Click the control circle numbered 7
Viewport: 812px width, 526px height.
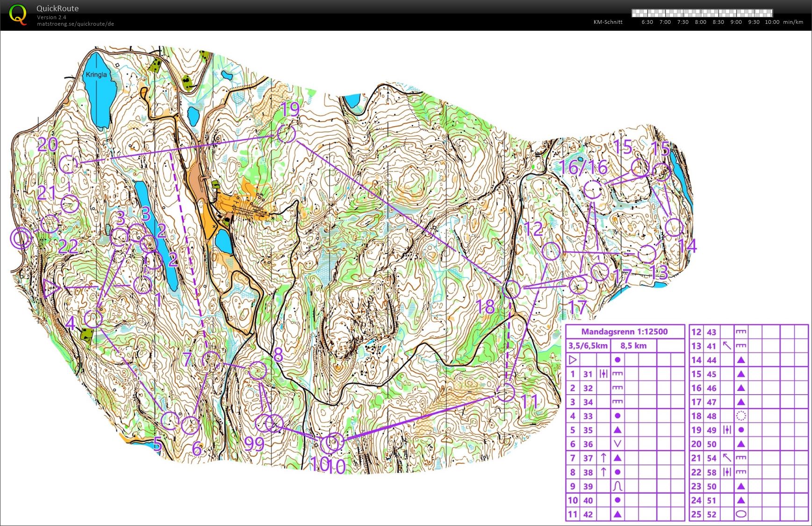pos(211,360)
